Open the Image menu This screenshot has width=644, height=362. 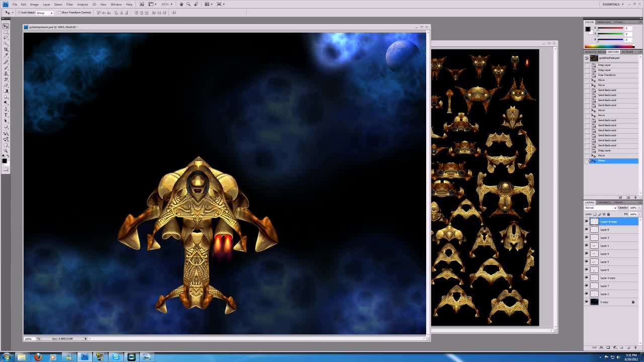[x=34, y=4]
